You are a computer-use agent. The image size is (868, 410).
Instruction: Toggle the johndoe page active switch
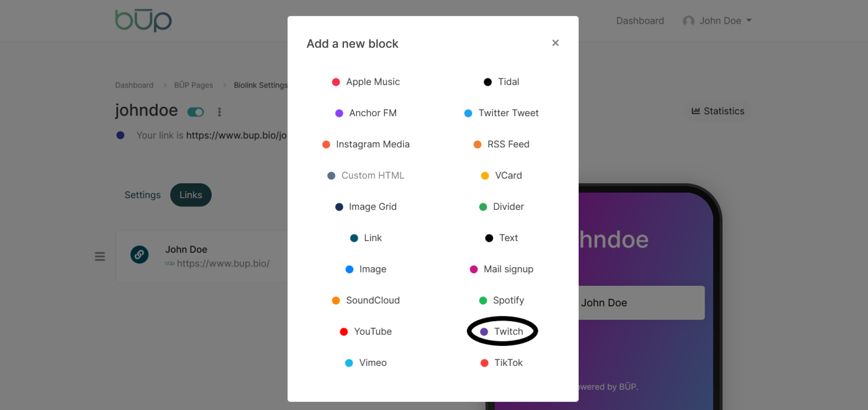point(196,112)
